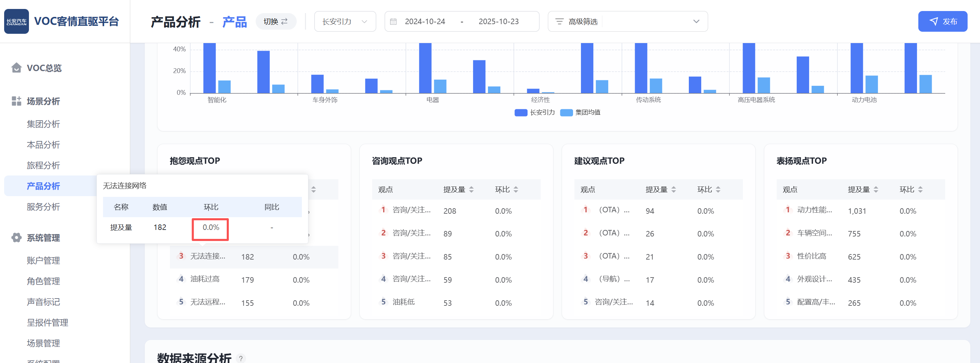
Task: Click the 高级筛选 filter icon
Action: click(559, 22)
